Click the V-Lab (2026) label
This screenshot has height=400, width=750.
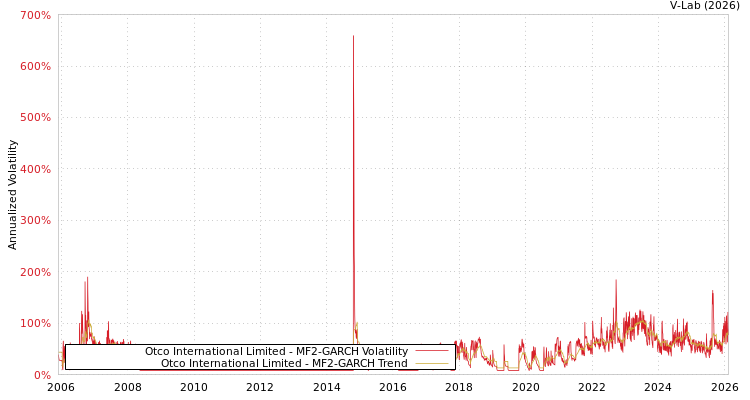(x=705, y=6)
